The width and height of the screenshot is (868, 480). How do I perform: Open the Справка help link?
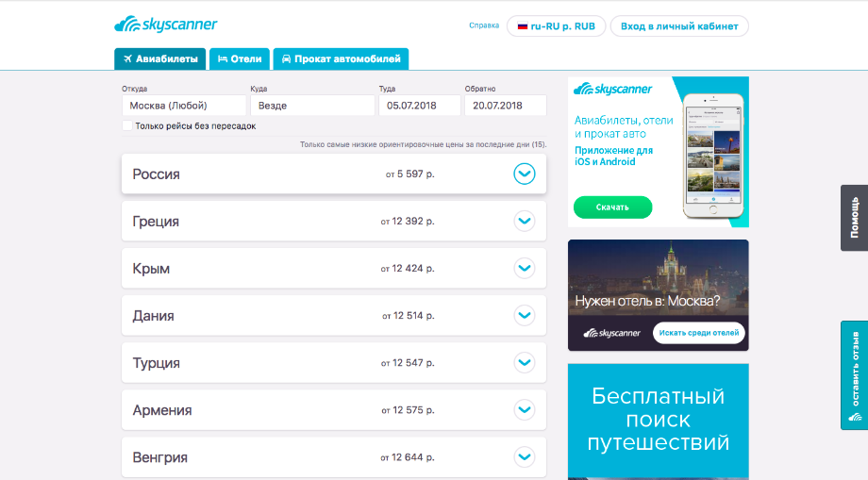click(x=483, y=26)
